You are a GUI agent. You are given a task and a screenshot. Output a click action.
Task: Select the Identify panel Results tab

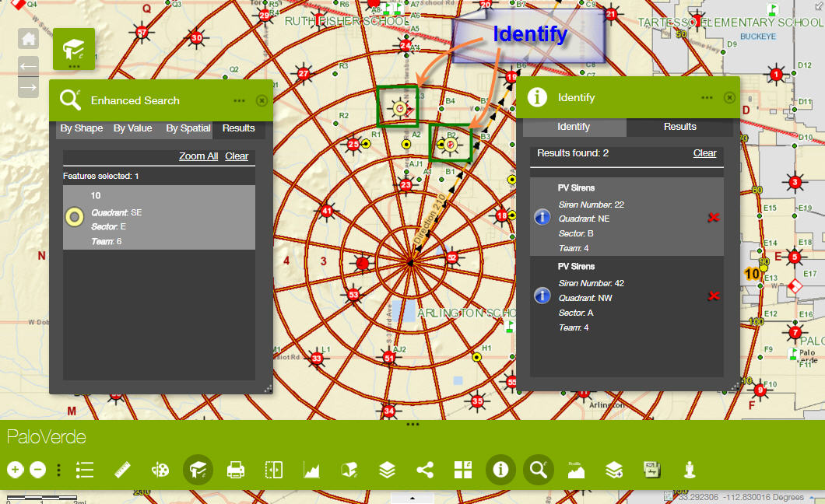[679, 127]
